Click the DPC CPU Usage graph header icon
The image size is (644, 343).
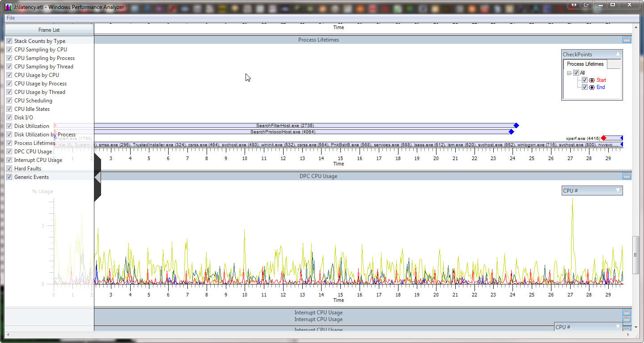[627, 176]
